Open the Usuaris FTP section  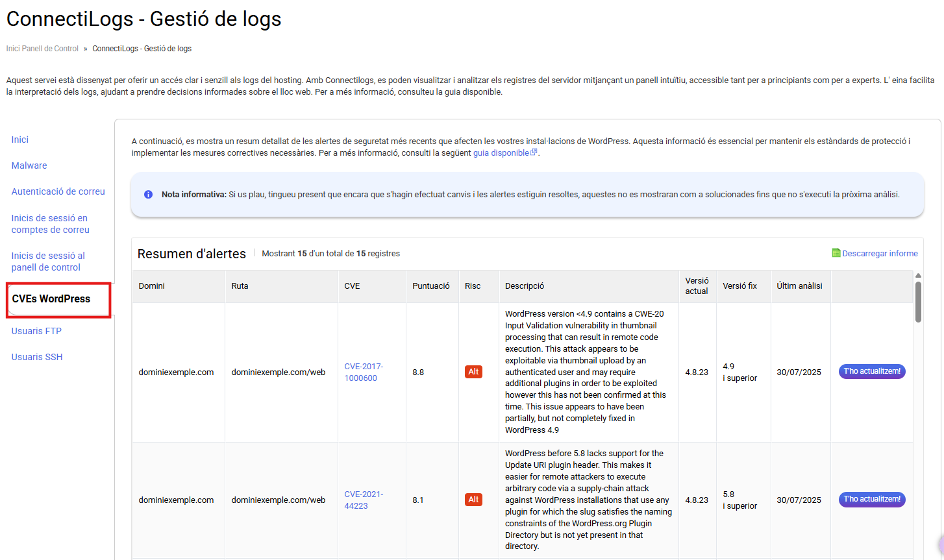(36, 331)
